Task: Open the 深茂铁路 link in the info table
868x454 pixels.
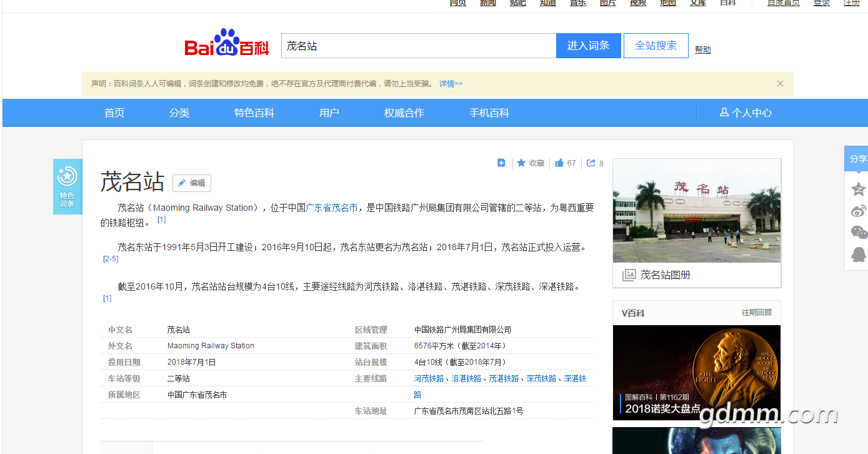Action: tap(541, 378)
